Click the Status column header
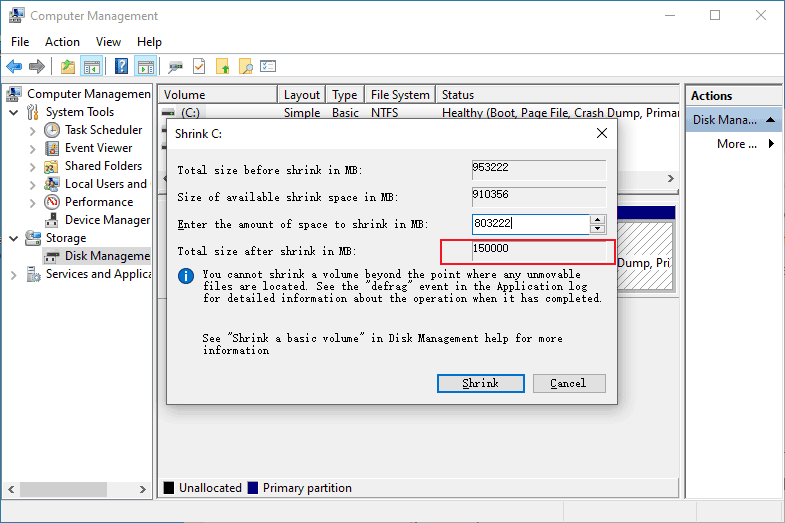Viewport: 785px width, 523px height. pyautogui.click(x=557, y=95)
